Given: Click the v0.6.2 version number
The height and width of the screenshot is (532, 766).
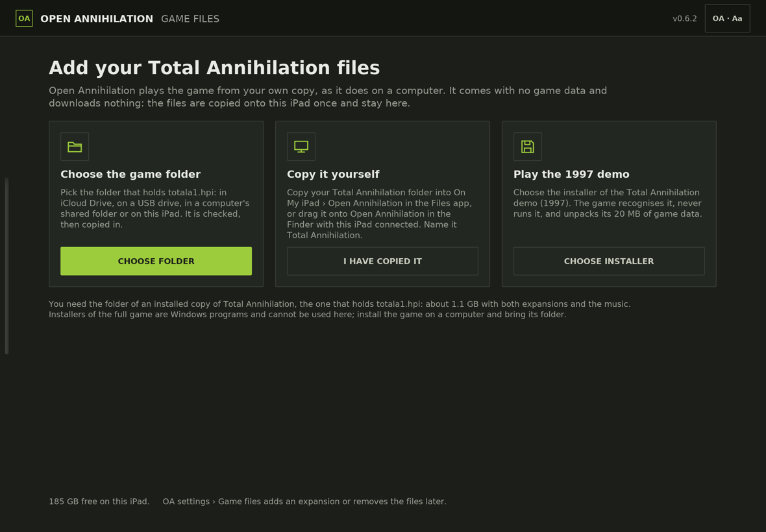Looking at the screenshot, I should [684, 19].
